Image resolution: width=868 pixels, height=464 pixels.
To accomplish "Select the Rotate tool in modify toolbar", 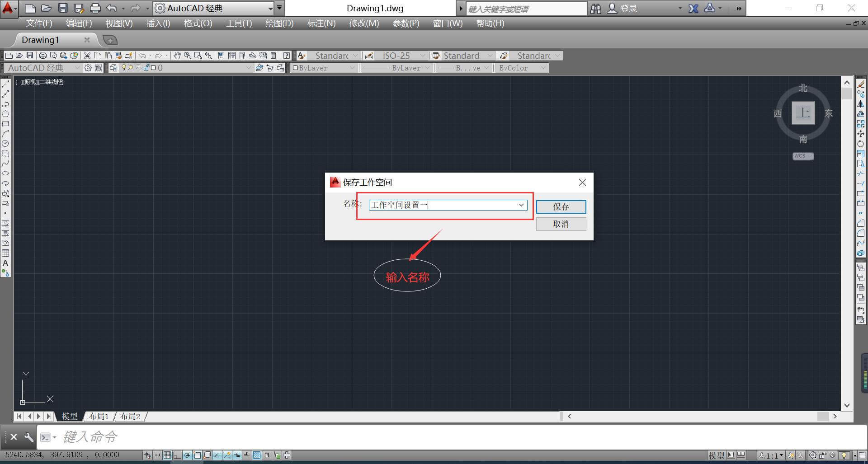I will [x=861, y=144].
